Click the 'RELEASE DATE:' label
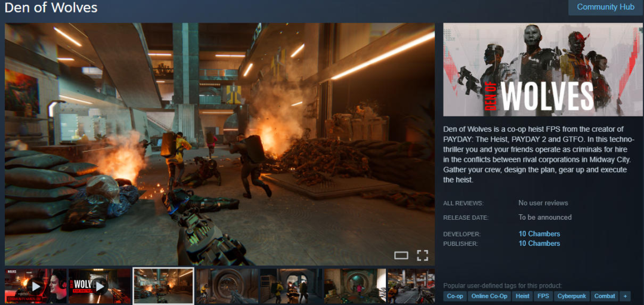Screen dimensions: 644x305 [466, 217]
